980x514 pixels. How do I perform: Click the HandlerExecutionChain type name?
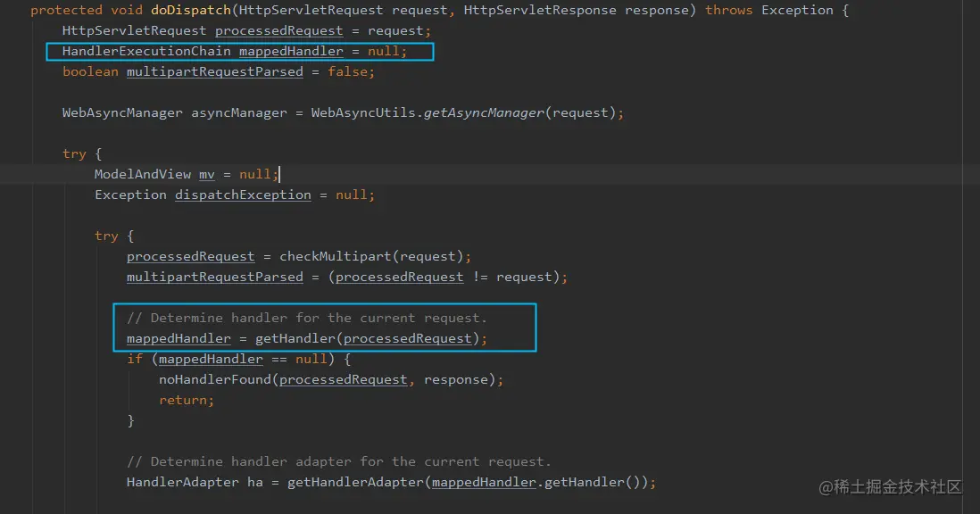coord(146,51)
